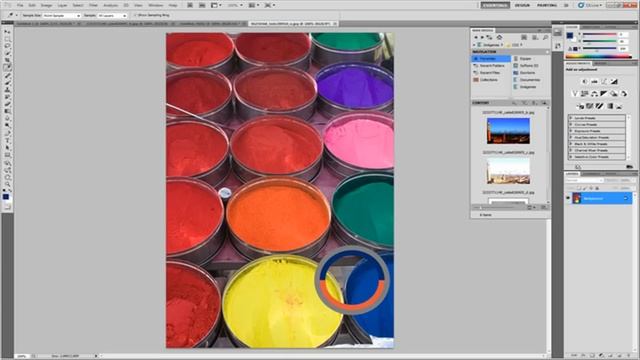Screen dimensions: 640x360
Task: Open the Sample All Layers dropdown
Action: coord(112,16)
